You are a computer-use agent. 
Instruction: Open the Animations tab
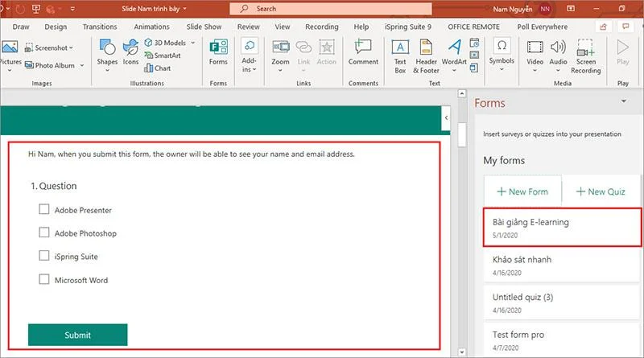[x=151, y=27]
